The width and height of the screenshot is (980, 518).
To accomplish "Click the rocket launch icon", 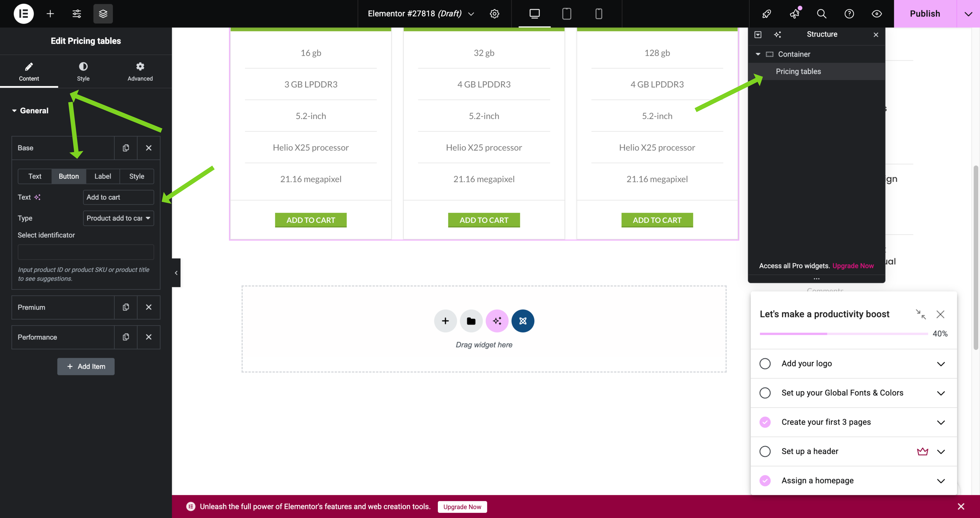I will coord(767,14).
